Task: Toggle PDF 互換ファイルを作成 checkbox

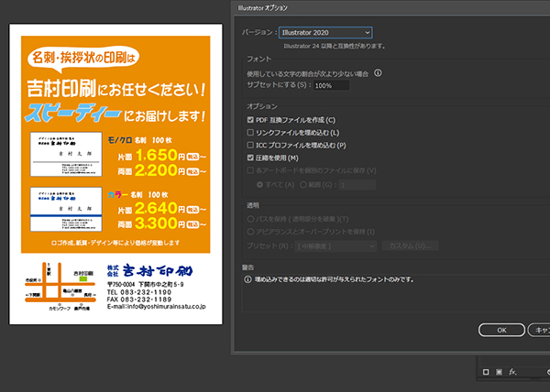Action: [x=250, y=120]
